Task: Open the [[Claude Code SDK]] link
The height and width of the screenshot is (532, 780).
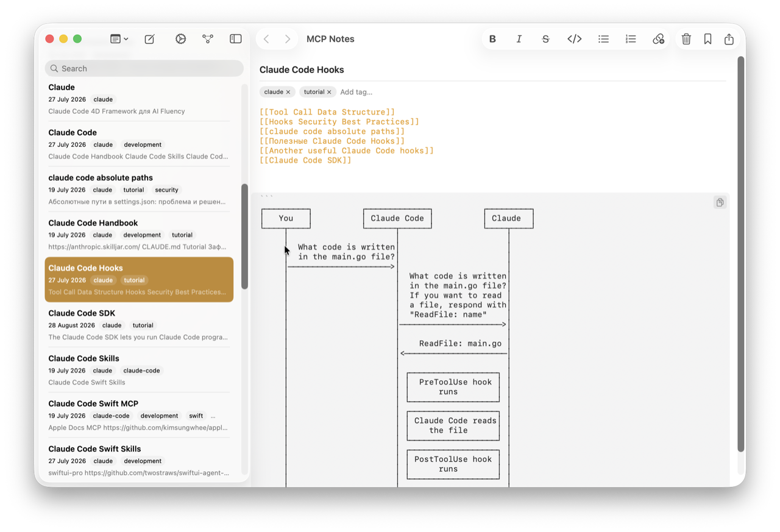Action: pyautogui.click(x=305, y=160)
